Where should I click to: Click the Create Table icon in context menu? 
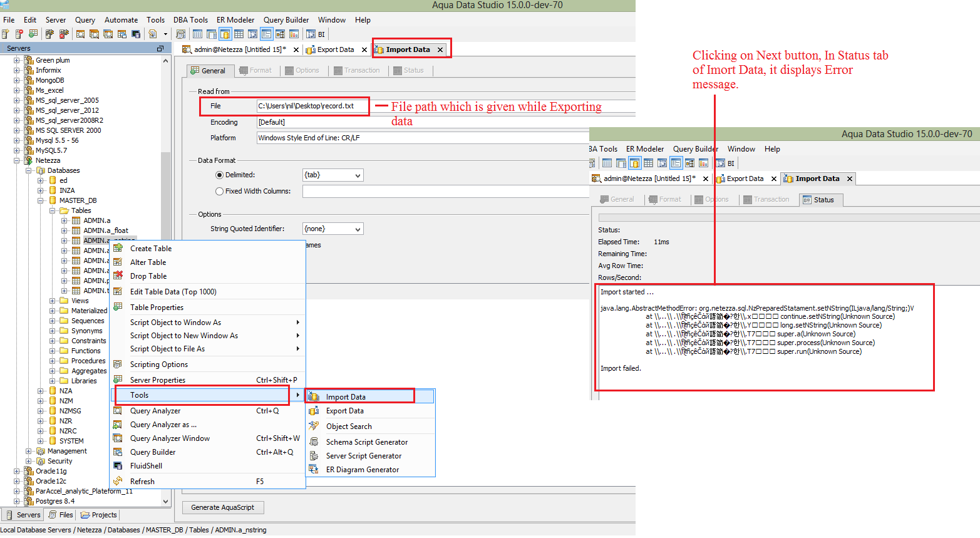tap(118, 248)
